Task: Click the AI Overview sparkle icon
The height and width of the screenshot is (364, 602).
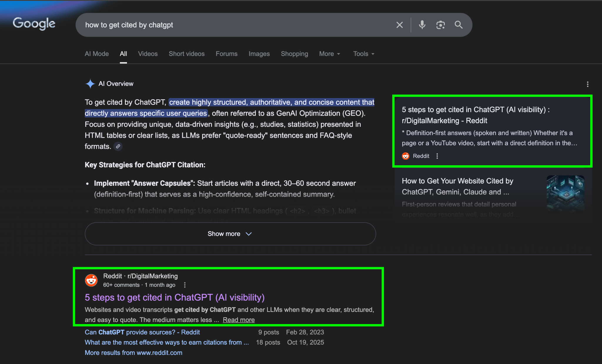Action: 90,84
